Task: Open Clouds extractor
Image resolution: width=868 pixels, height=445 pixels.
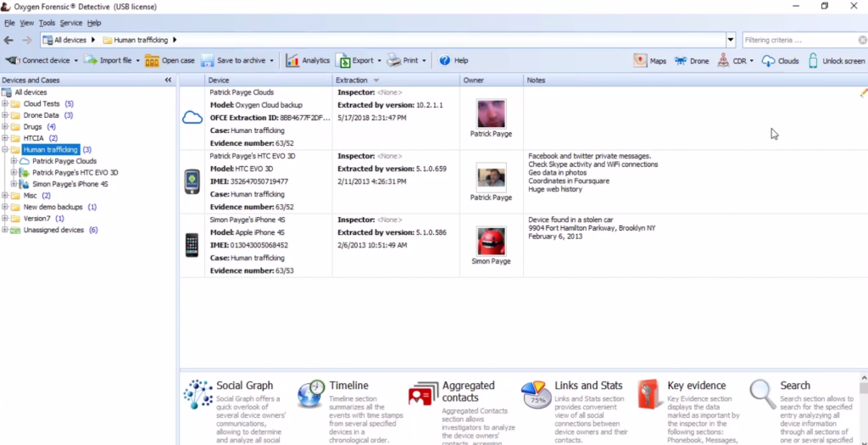Action: coord(780,61)
